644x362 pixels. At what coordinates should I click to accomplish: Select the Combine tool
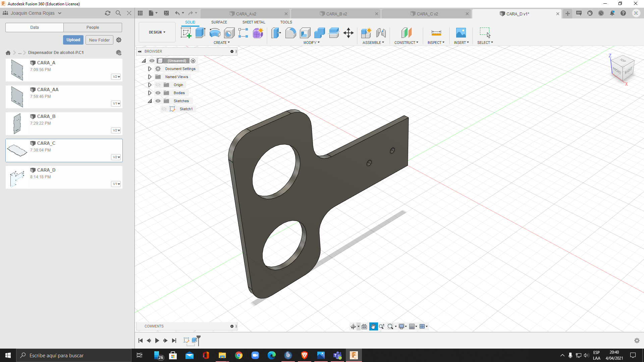[x=319, y=33]
